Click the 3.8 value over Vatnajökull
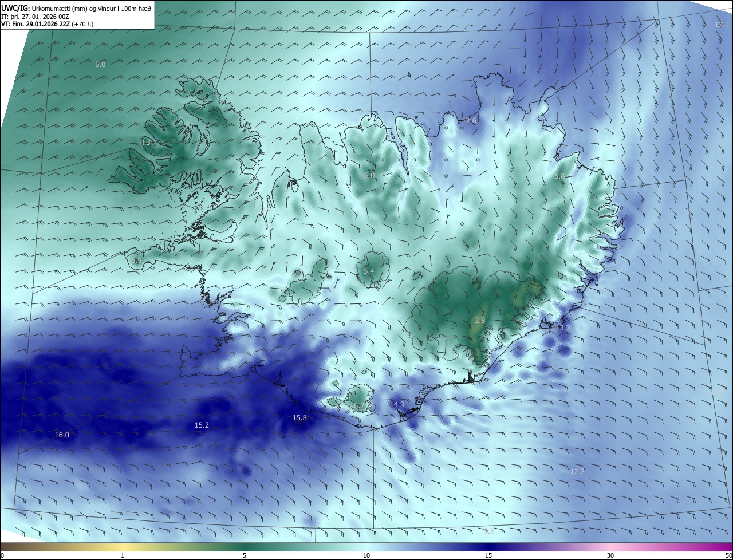This screenshot has height=560, width=733. [x=480, y=321]
